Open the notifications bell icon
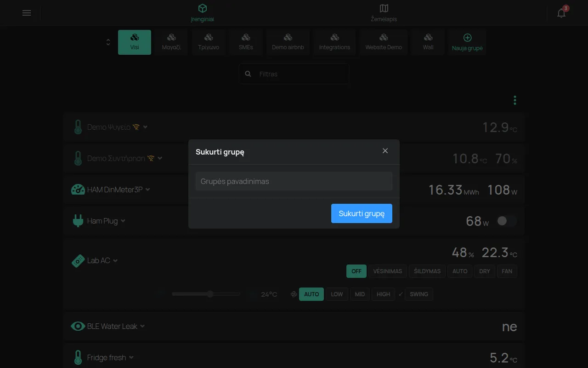The width and height of the screenshot is (588, 368). [x=561, y=13]
